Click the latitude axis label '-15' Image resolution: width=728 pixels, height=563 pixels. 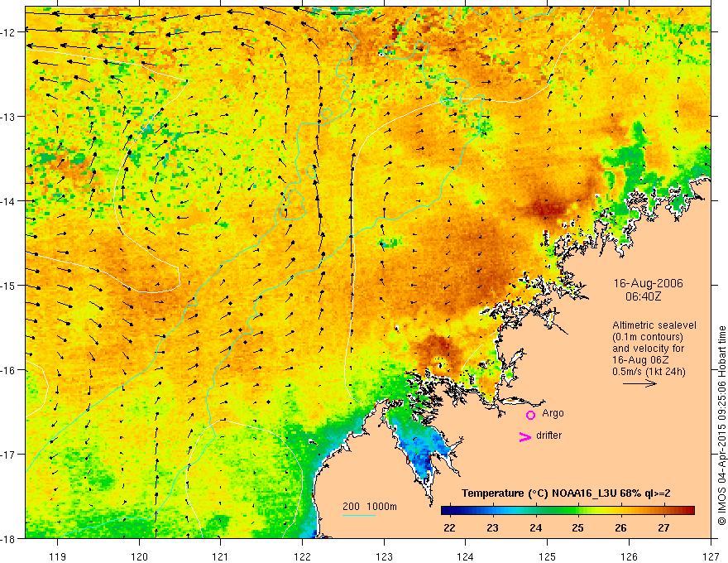click(x=9, y=285)
